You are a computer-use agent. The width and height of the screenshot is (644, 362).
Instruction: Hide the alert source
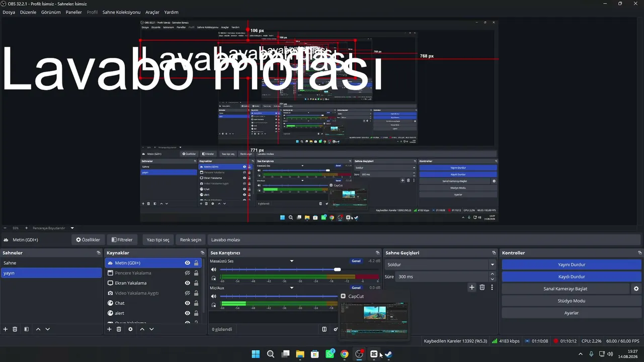187,313
